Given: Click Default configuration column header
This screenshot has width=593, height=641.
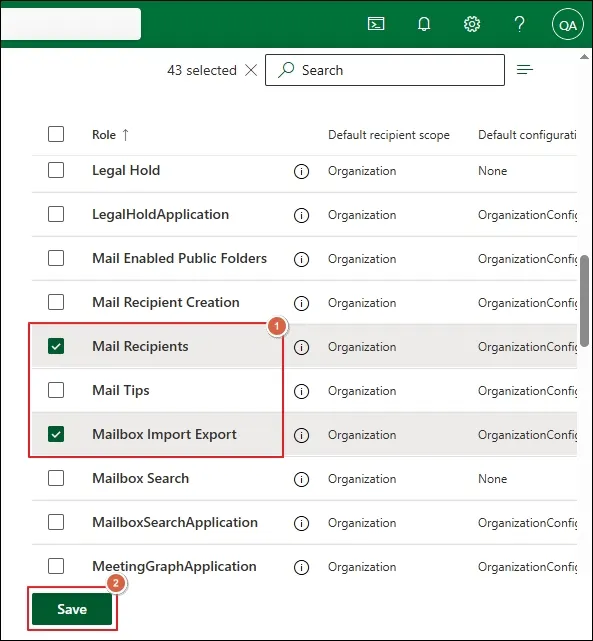Looking at the screenshot, I should (527, 135).
